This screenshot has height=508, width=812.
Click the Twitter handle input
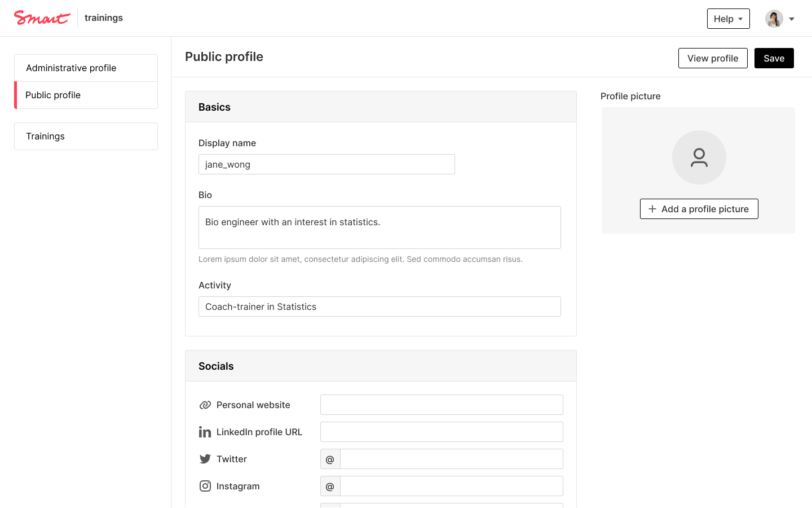(x=452, y=459)
